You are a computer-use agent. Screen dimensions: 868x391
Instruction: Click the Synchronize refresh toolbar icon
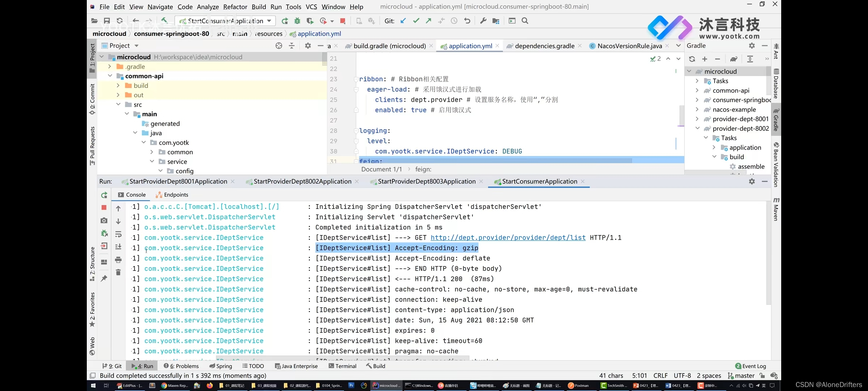[120, 21]
